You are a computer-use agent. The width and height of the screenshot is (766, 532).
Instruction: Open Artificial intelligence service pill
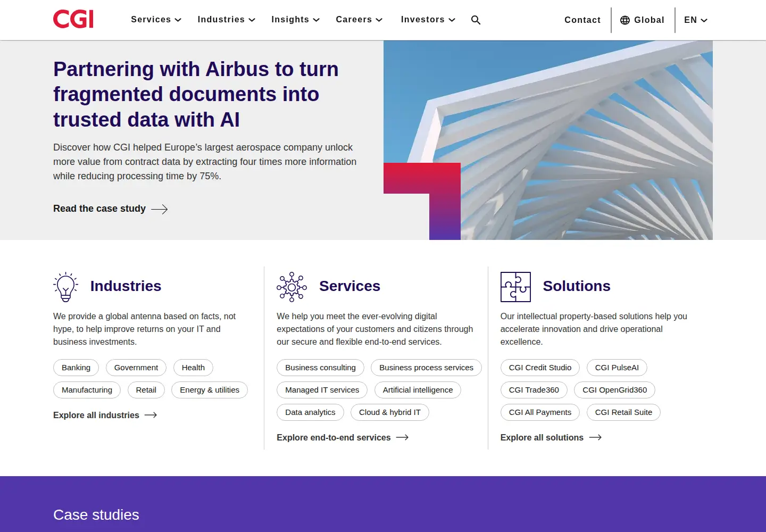[x=418, y=390]
